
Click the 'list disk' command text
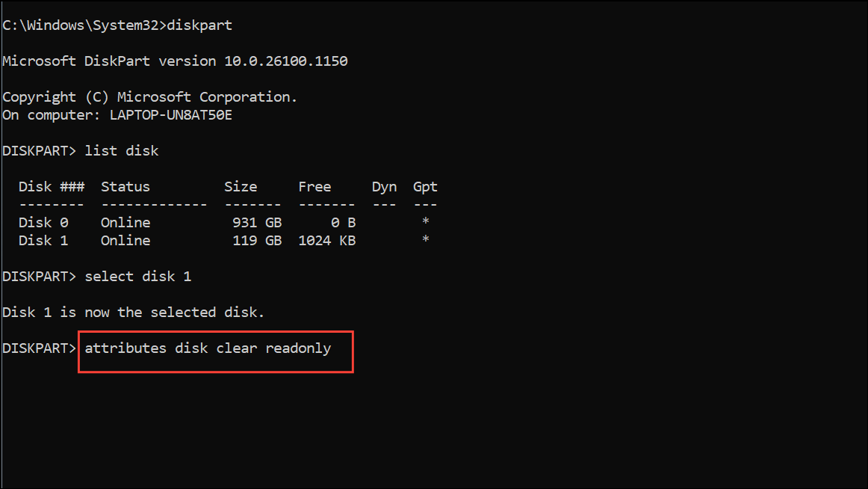click(x=121, y=150)
